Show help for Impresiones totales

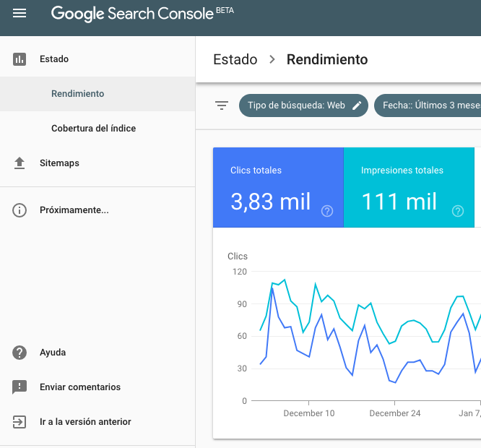click(x=458, y=211)
